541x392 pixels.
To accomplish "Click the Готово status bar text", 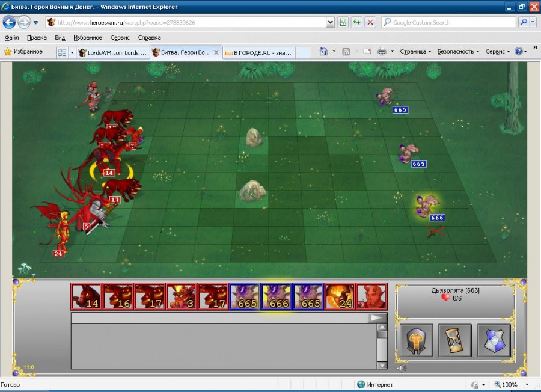I will [10, 384].
